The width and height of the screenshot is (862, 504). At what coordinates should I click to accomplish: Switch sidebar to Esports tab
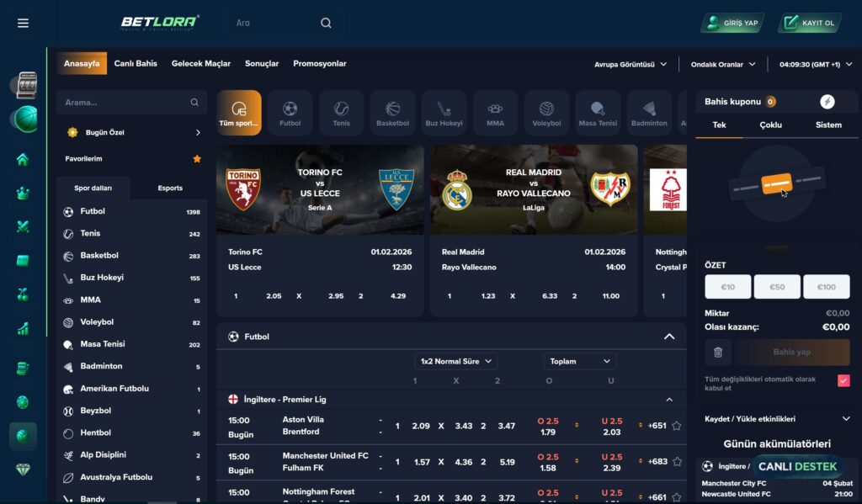tap(170, 188)
